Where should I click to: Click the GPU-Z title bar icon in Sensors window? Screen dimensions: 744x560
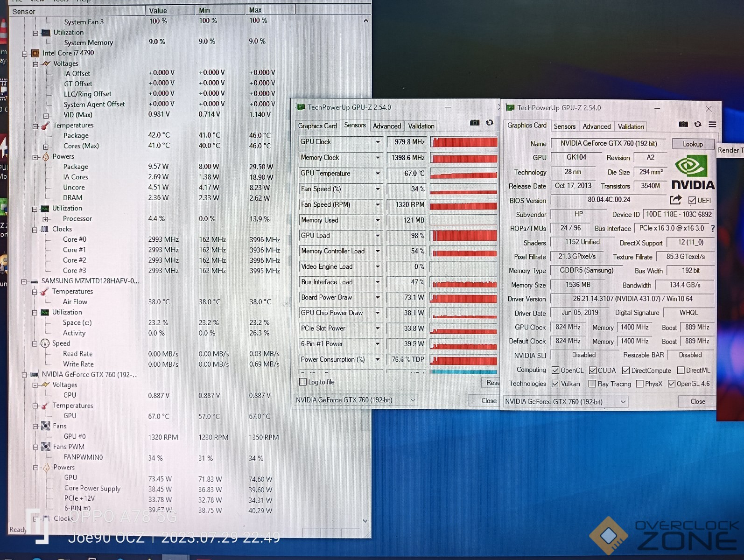pyautogui.click(x=301, y=107)
